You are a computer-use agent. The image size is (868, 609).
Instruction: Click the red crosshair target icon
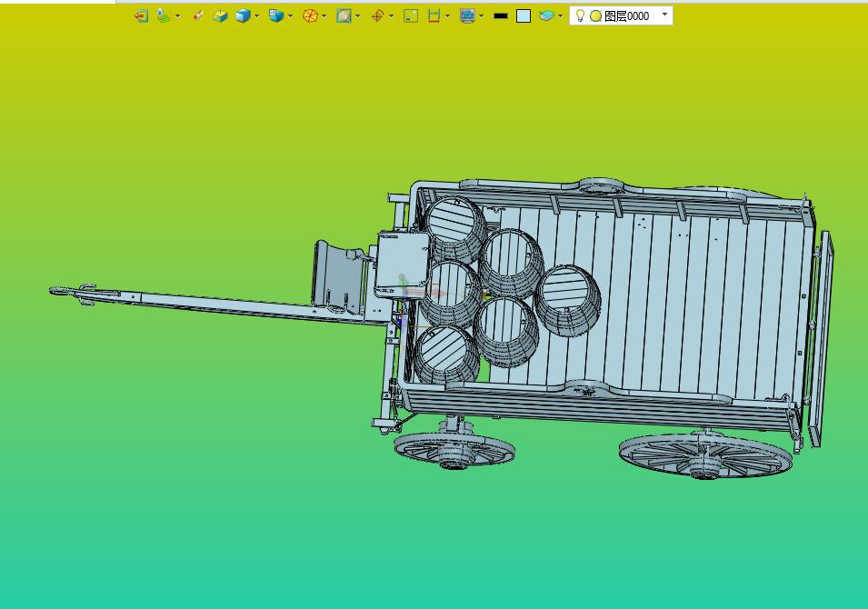pos(377,16)
